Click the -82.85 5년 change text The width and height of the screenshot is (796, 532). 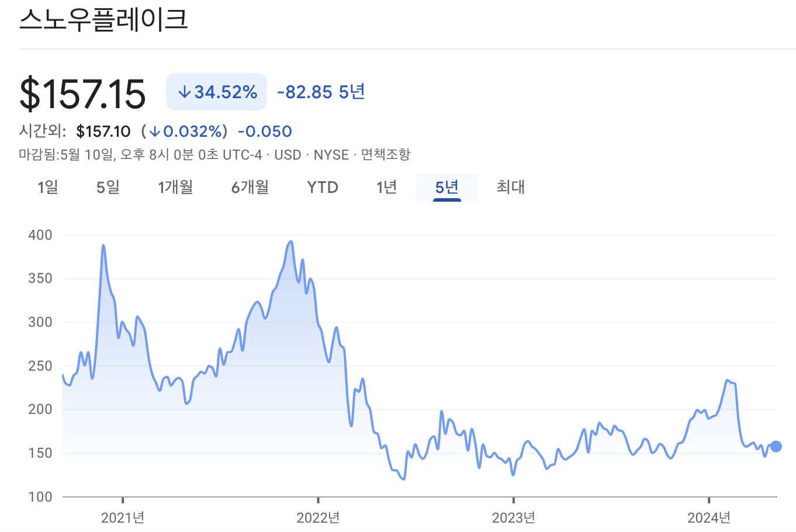coord(320,91)
